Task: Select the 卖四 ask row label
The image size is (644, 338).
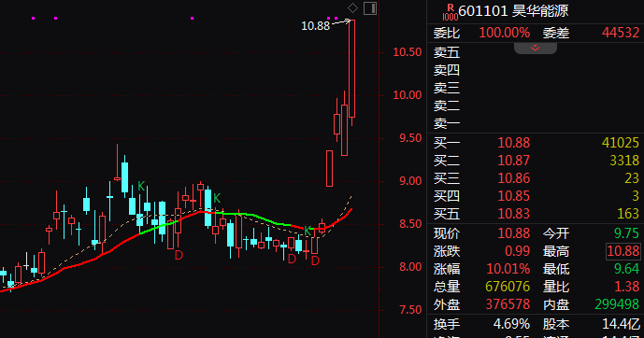Action: (x=447, y=70)
